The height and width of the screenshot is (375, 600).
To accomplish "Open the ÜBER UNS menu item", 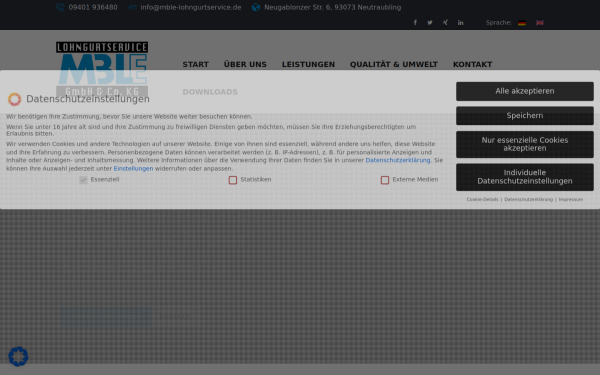I will [245, 64].
